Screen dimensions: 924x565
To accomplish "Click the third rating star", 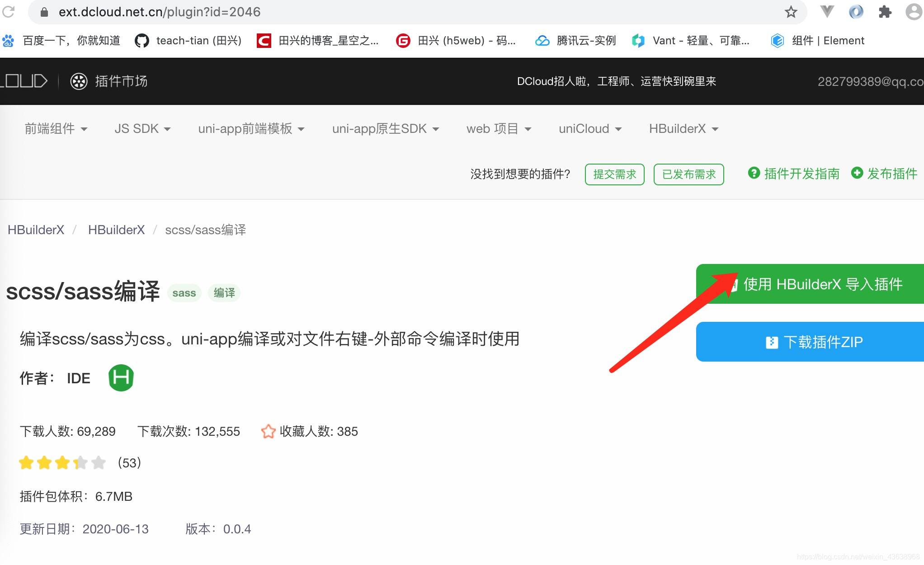I will coord(62,462).
